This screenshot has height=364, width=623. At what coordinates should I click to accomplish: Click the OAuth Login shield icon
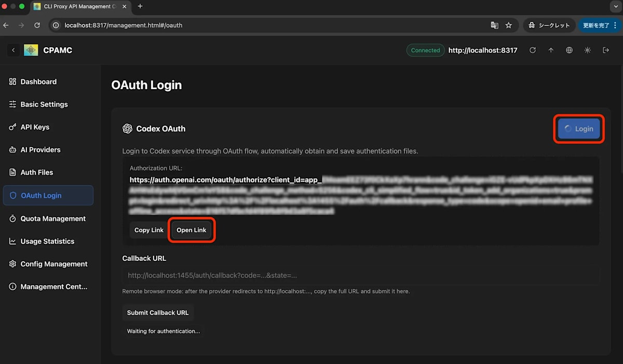coord(13,195)
